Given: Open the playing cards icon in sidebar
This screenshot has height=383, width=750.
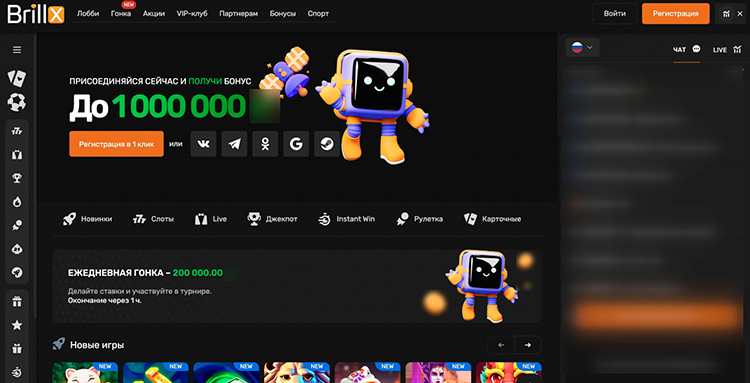Looking at the screenshot, I should (17, 78).
